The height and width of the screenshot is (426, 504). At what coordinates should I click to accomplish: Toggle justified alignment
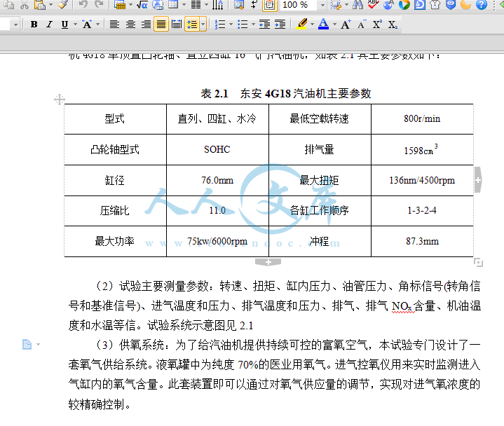[161, 25]
